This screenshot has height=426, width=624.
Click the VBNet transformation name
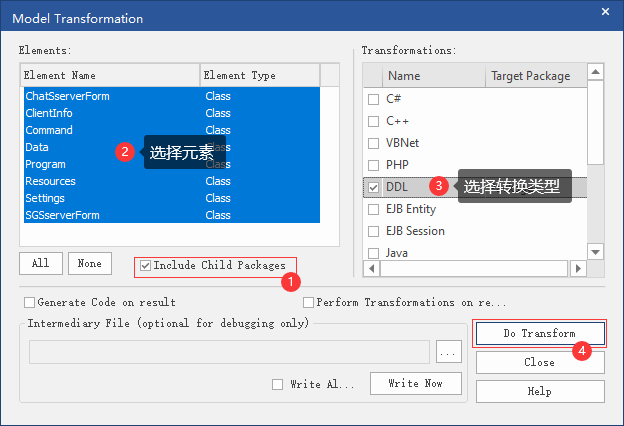click(402, 143)
